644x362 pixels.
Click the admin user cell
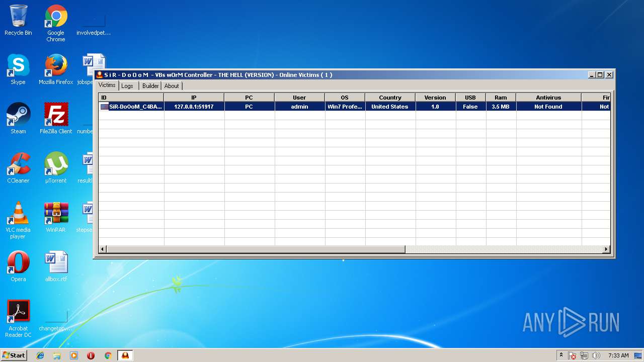(x=300, y=107)
